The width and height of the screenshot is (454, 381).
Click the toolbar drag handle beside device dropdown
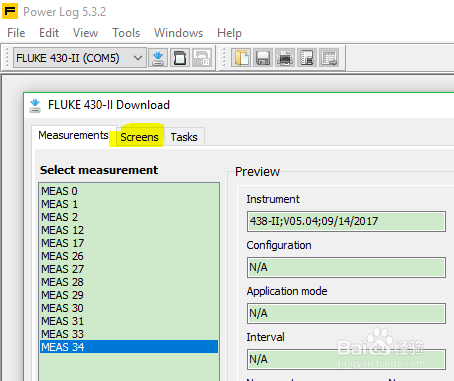7,58
